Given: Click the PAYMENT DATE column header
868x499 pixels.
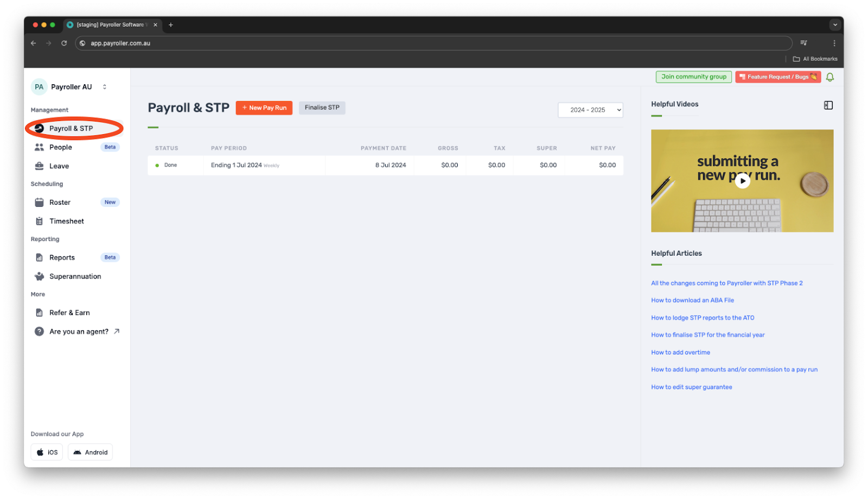Looking at the screenshot, I should [x=383, y=148].
